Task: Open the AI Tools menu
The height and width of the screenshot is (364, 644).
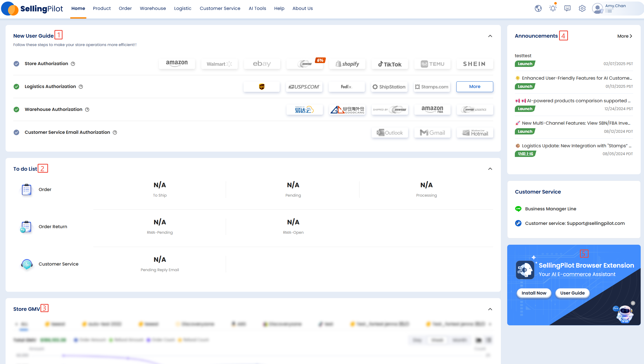Action: 257,8
